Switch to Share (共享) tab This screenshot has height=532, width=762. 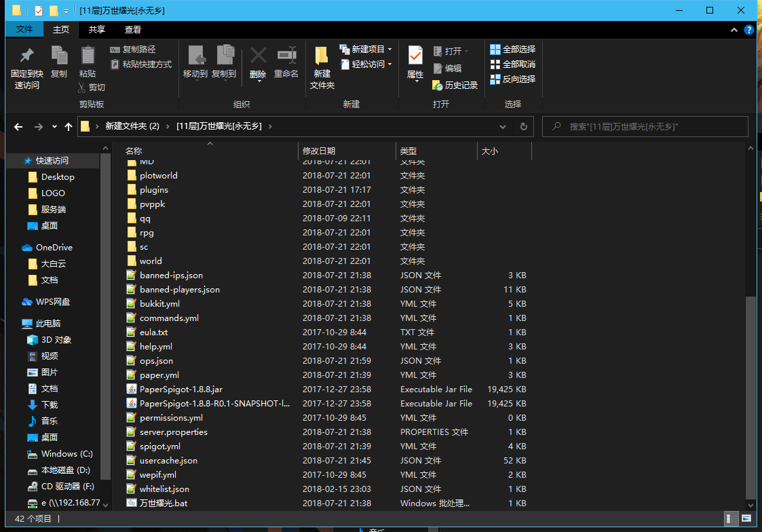[x=97, y=30]
